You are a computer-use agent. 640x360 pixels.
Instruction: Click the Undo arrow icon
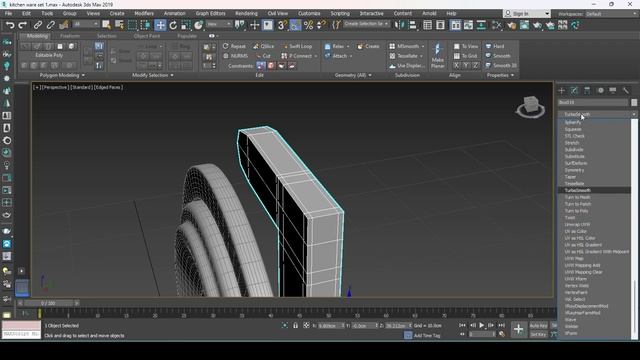(x=10, y=25)
